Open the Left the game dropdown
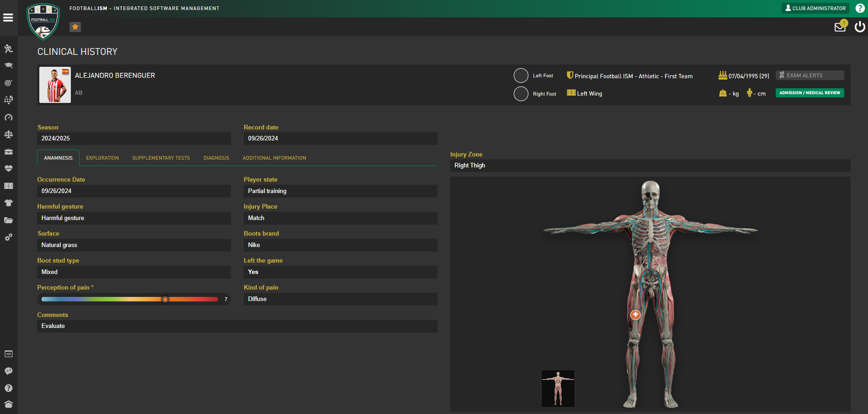 341,272
